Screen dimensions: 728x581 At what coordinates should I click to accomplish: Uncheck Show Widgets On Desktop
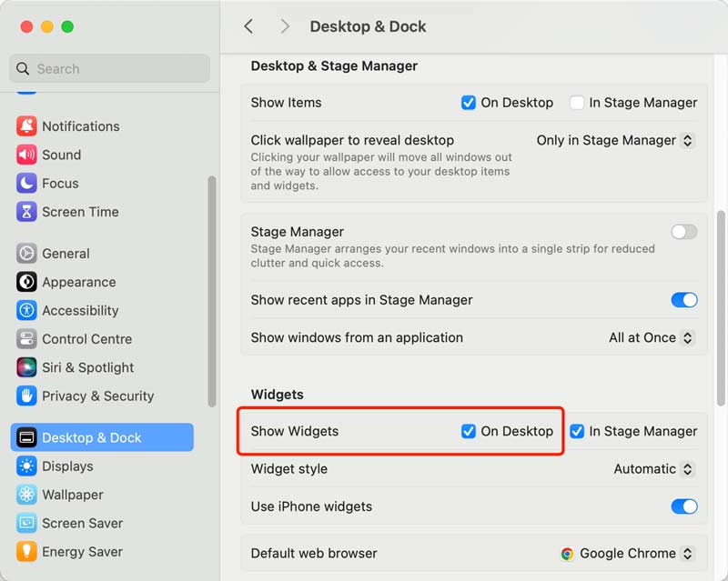point(469,431)
